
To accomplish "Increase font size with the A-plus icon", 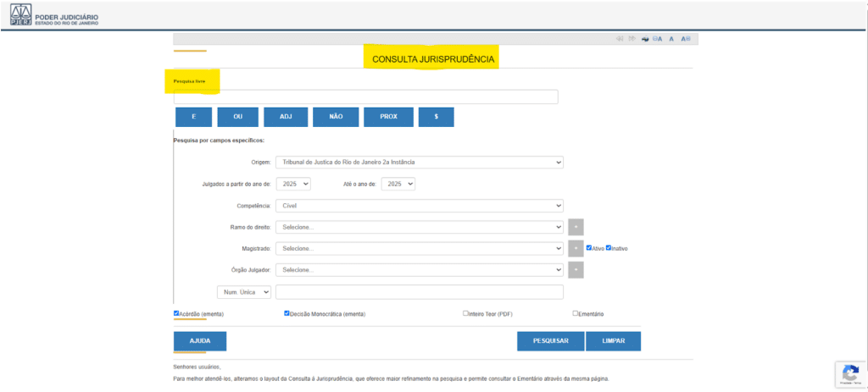I will coord(686,39).
